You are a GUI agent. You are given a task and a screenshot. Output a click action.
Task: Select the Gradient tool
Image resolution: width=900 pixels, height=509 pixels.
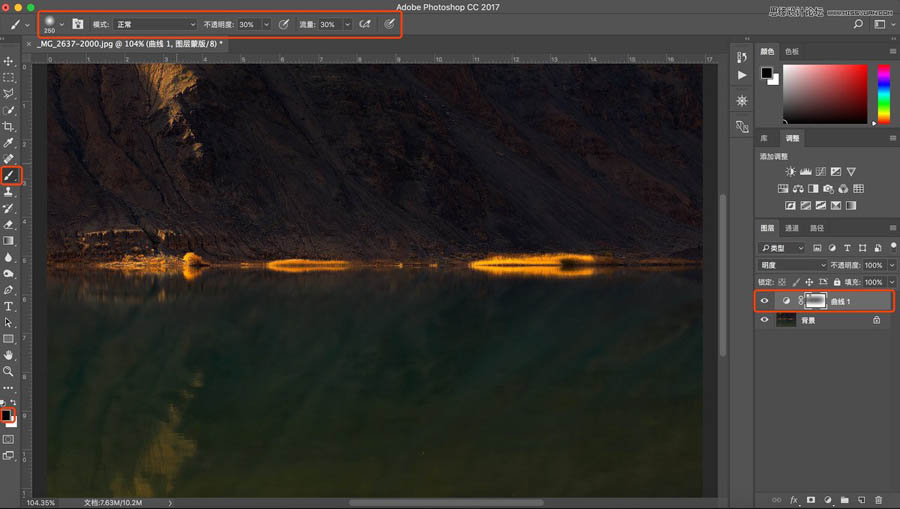click(9, 241)
